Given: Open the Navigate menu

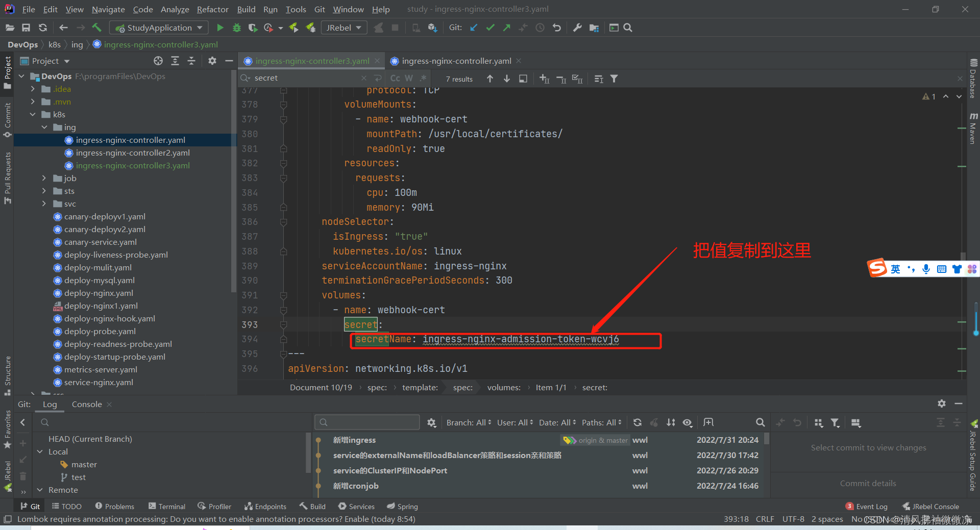Looking at the screenshot, I should point(108,9).
